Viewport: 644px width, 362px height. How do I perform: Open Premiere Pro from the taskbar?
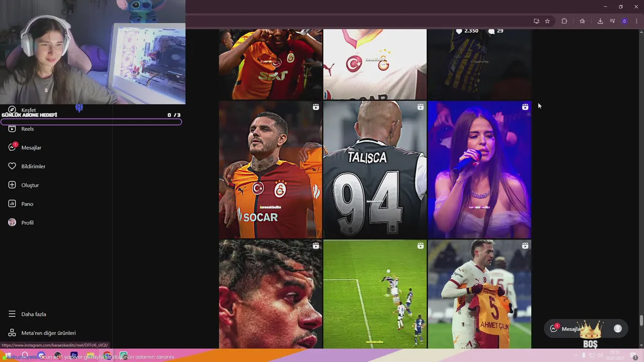coord(74,356)
